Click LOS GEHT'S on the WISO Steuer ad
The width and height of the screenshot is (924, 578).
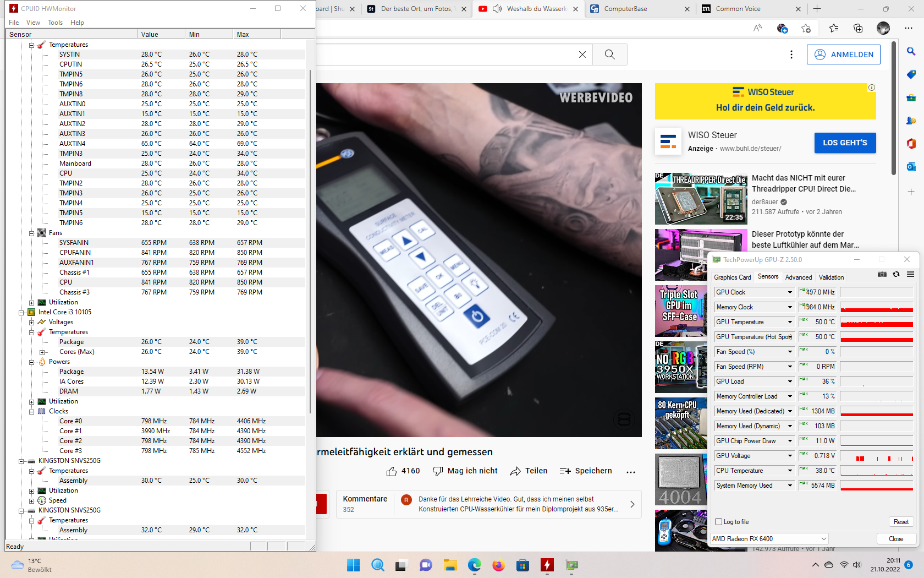(845, 143)
